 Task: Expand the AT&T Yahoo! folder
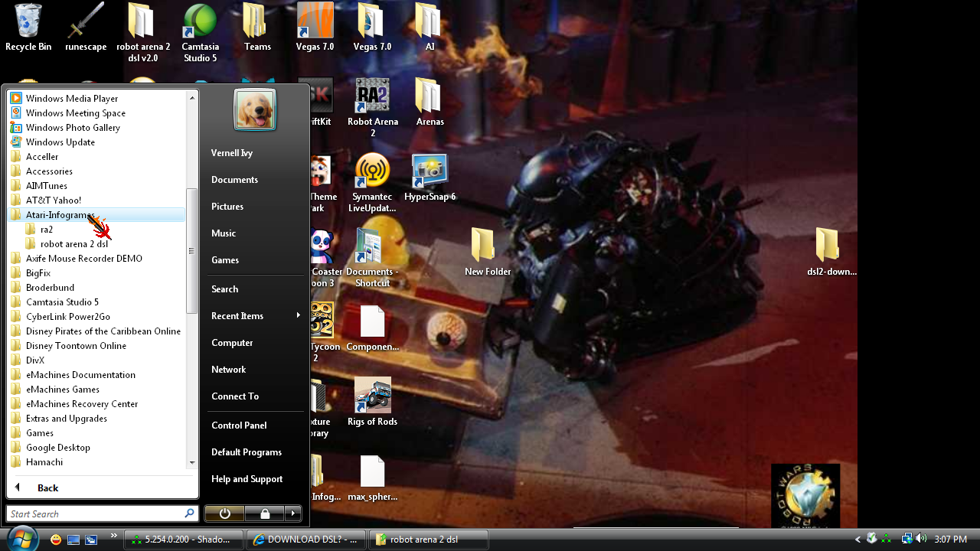[x=97, y=200]
